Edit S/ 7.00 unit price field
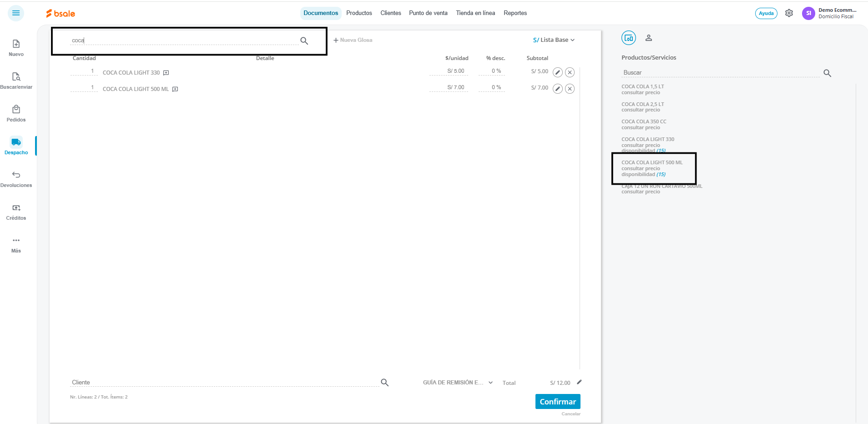The width and height of the screenshot is (868, 424). tap(449, 88)
